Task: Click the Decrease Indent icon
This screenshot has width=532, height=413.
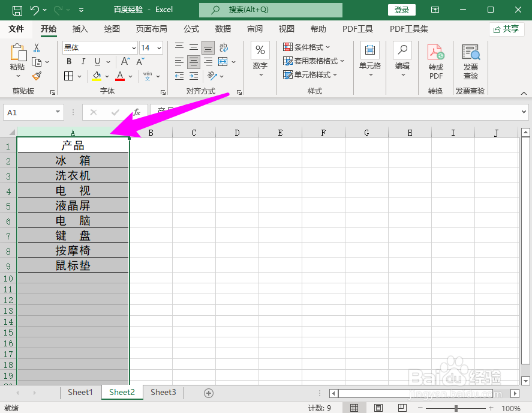Action: 179,76
